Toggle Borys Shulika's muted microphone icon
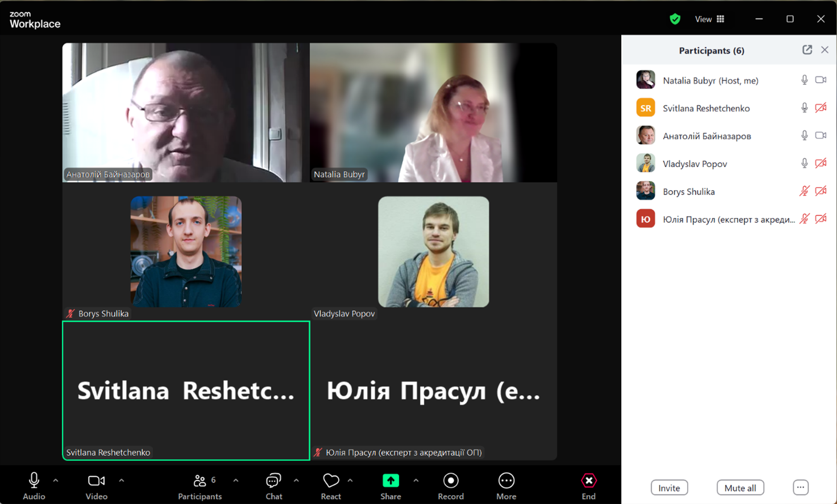 click(x=804, y=191)
